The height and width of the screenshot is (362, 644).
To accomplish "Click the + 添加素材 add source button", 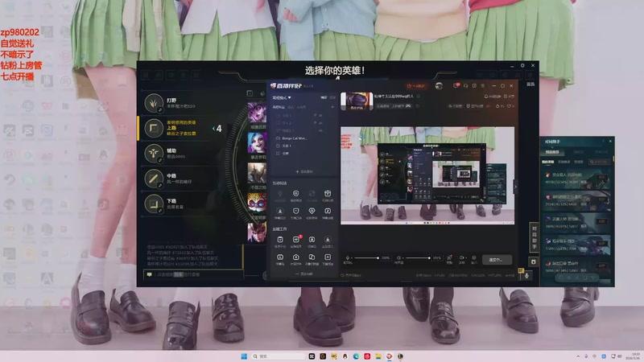I will 303,171.
